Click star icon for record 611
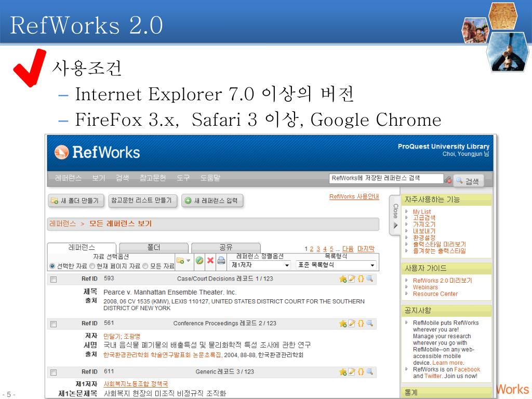532x399 pixels. 343,372
